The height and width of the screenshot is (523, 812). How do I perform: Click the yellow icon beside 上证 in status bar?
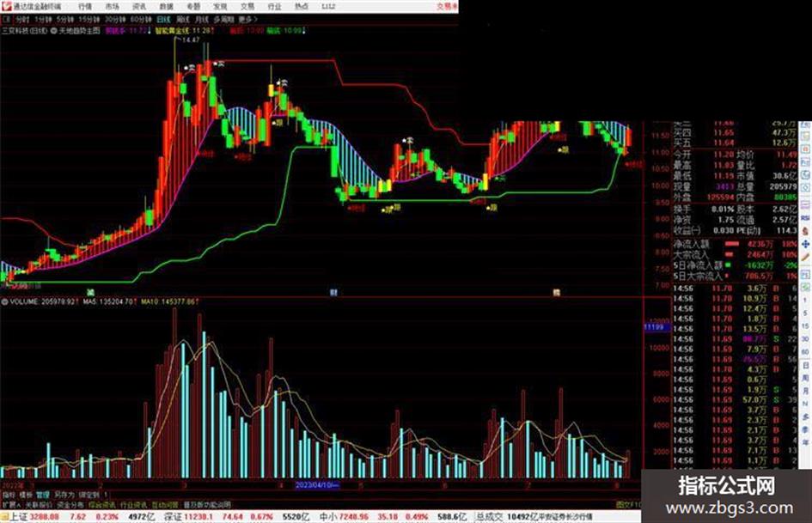[x=4, y=517]
